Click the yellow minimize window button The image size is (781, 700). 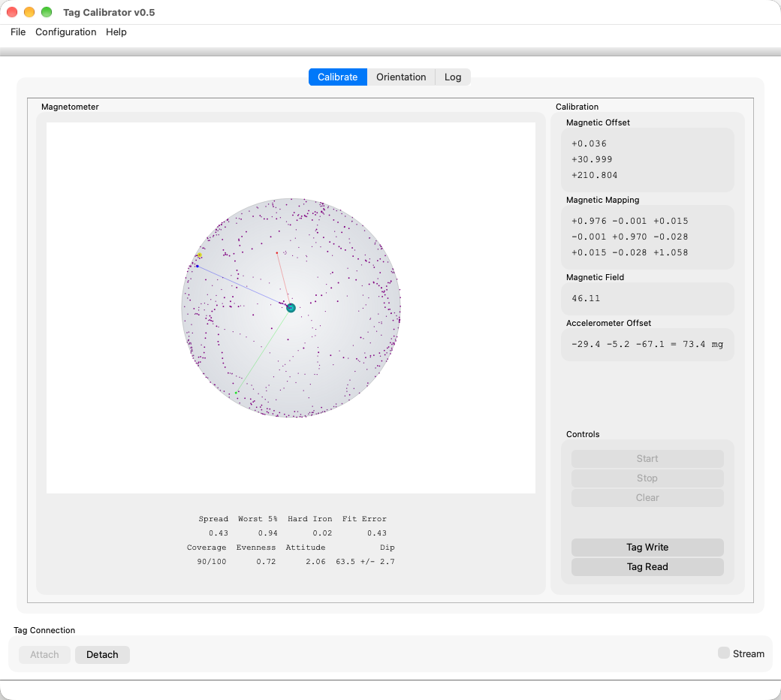coord(29,12)
